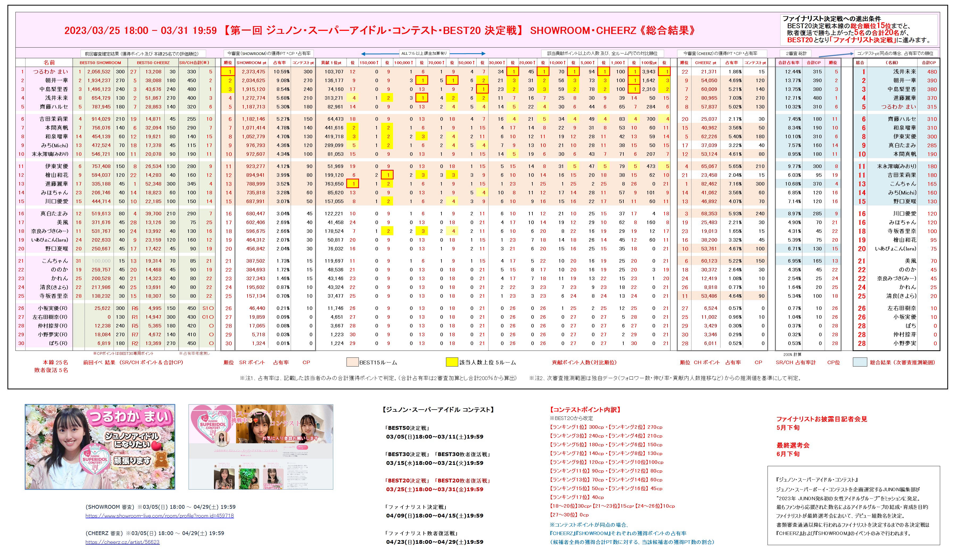Open the showroom-live.com profile link
The width and height of the screenshot is (967, 560).
pos(159,516)
